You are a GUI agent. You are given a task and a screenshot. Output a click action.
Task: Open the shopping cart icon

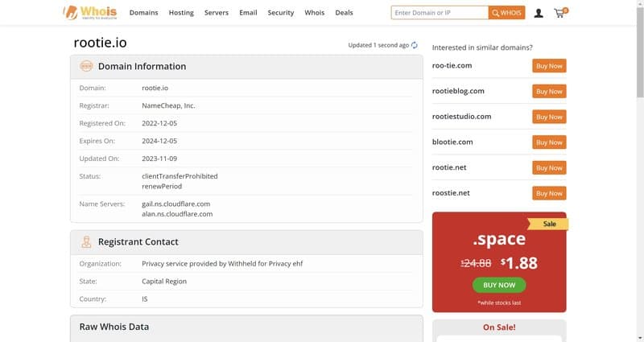(x=560, y=13)
